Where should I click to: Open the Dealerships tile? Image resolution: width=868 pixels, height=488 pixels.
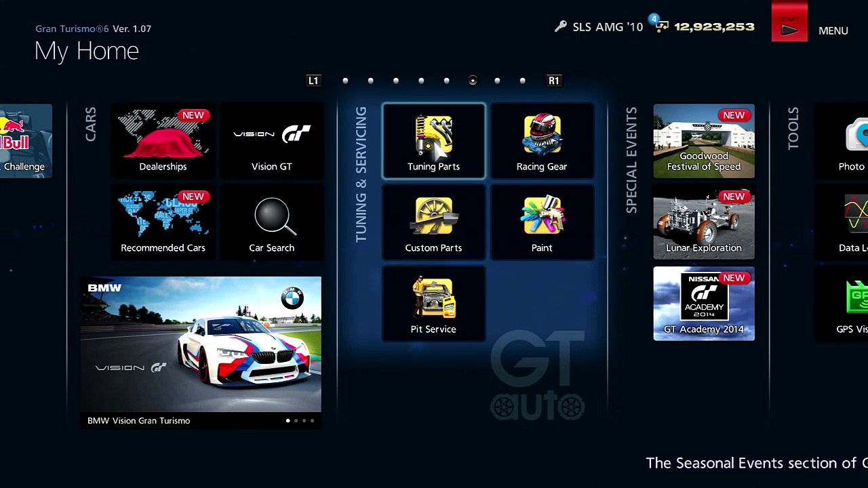(163, 141)
